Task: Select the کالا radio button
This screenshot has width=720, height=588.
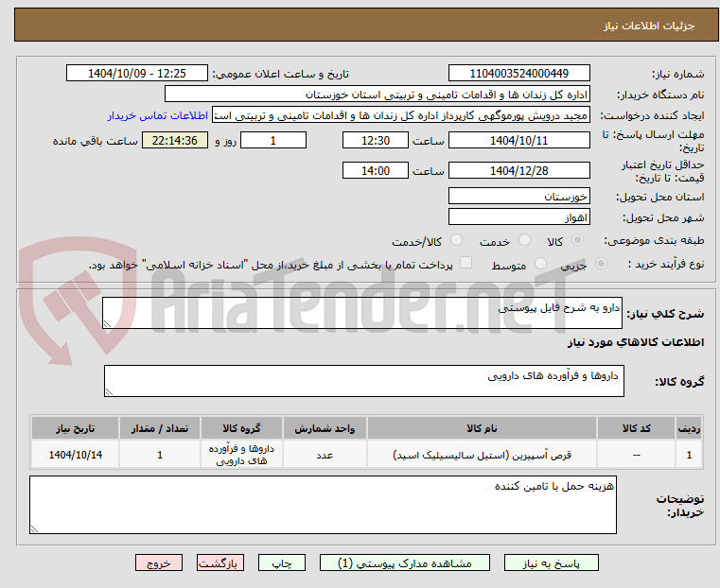Action: [x=577, y=240]
